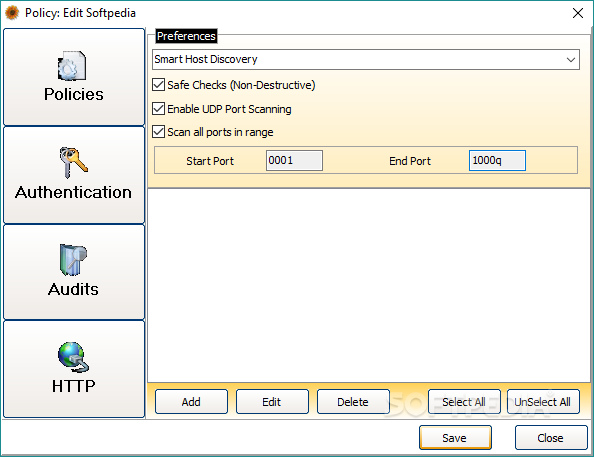Viewport: 594px width, 457px height.
Task: Focus the Start Port input field
Action: coord(294,160)
